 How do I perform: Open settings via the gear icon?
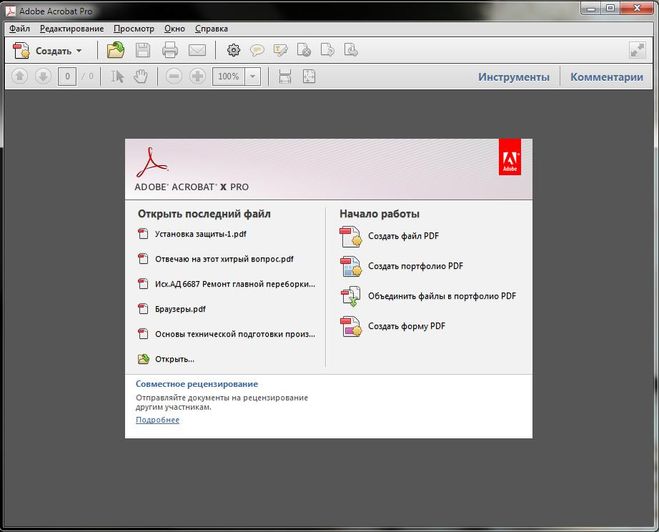(x=233, y=50)
